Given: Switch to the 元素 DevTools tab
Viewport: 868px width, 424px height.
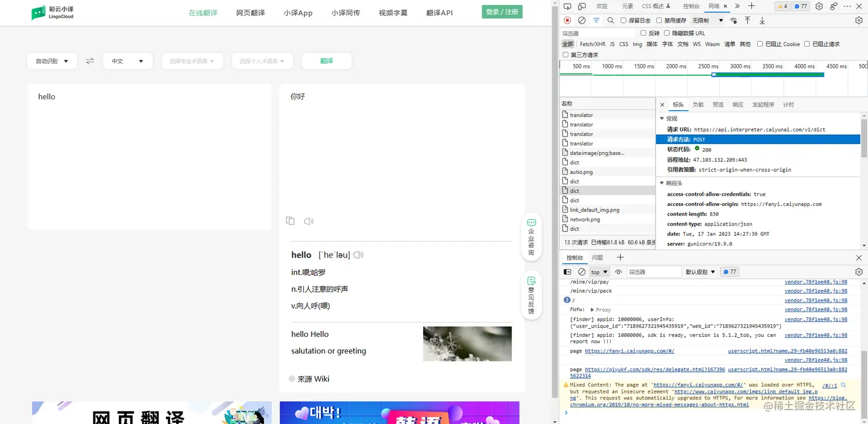Looking at the screenshot, I should coord(627,6).
